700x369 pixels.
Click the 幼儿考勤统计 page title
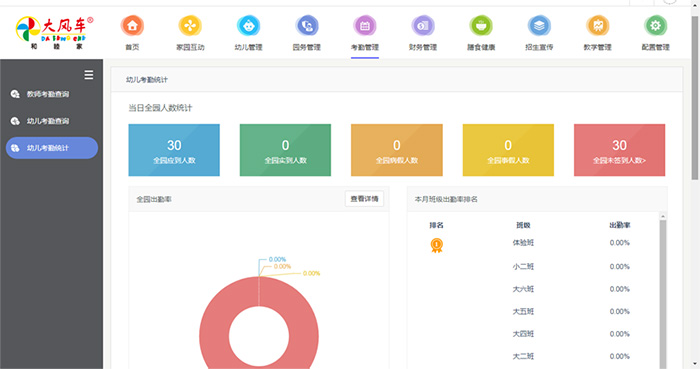pyautogui.click(x=147, y=80)
